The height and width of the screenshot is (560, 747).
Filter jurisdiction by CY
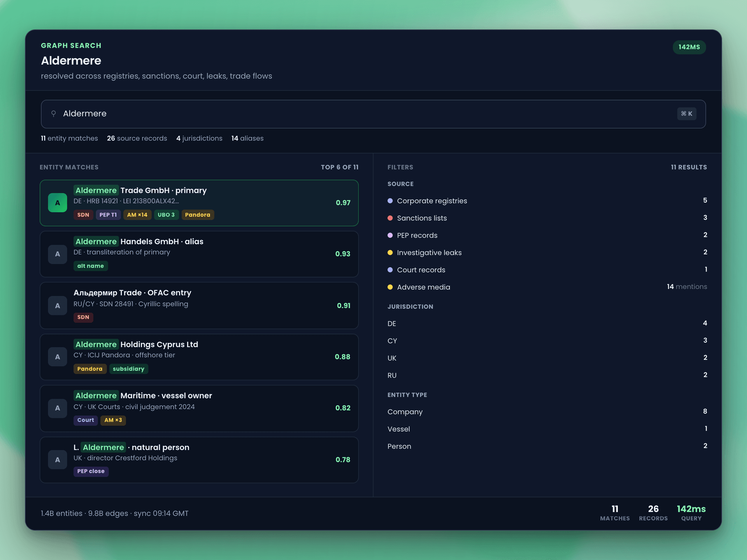click(547, 341)
